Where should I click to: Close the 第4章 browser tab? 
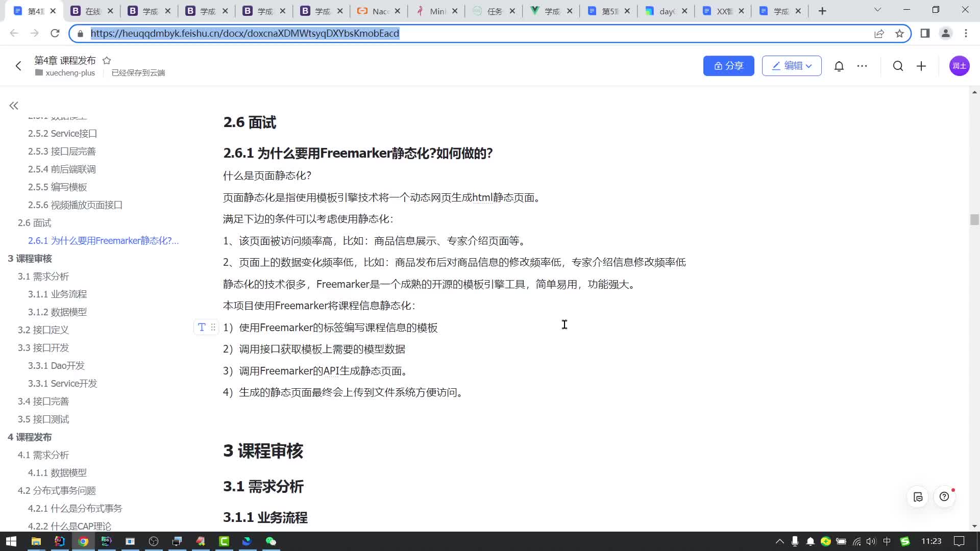[x=53, y=11]
